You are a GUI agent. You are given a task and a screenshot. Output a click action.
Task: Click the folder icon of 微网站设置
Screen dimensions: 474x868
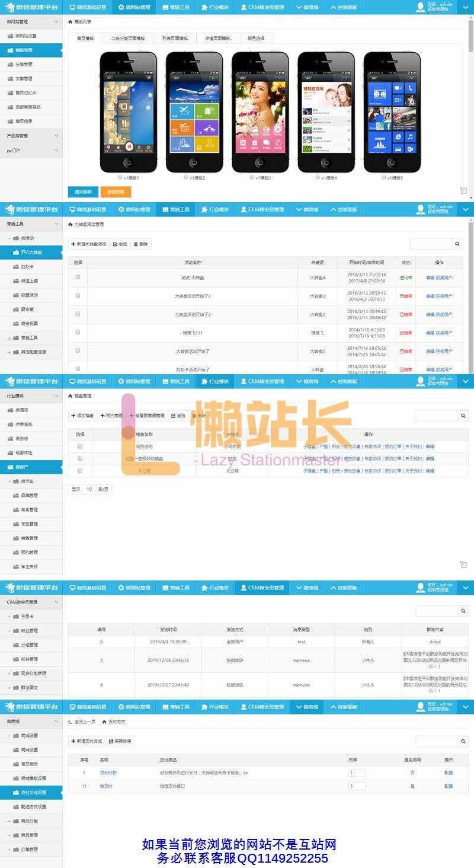coord(10,36)
